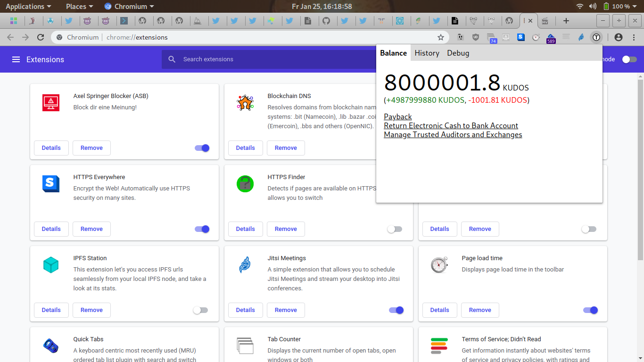
Task: Click the toolbar icon with the 589 badge
Action: [x=551, y=38]
